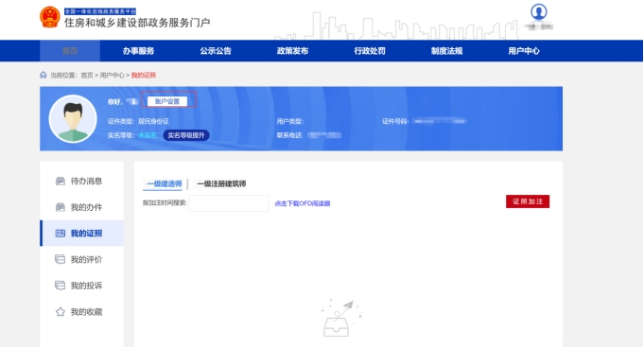Open 办事服务 in the navigation bar

(138, 51)
